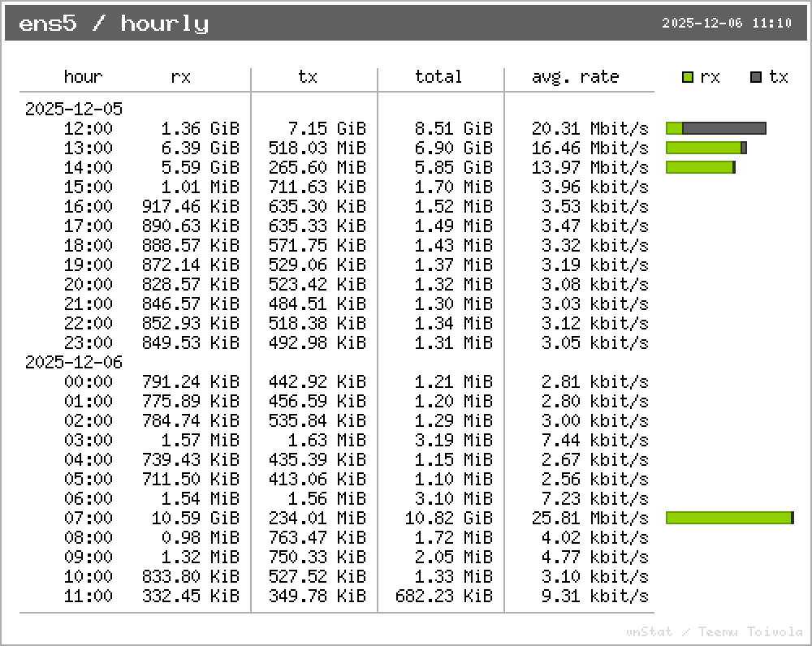
Task: Select the 11:00 hour row label
Action: [88, 596]
